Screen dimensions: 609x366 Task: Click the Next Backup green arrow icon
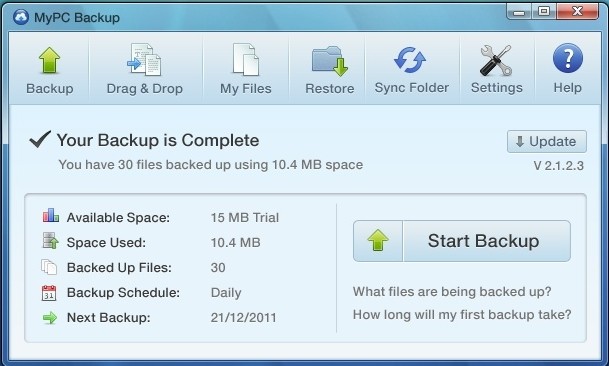click(50, 318)
